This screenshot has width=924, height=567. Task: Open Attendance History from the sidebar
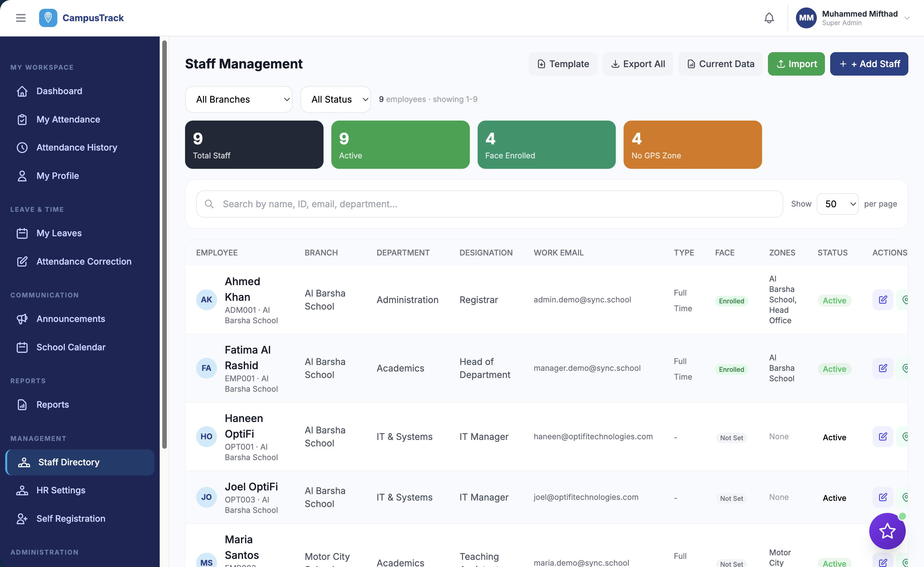pos(77,147)
